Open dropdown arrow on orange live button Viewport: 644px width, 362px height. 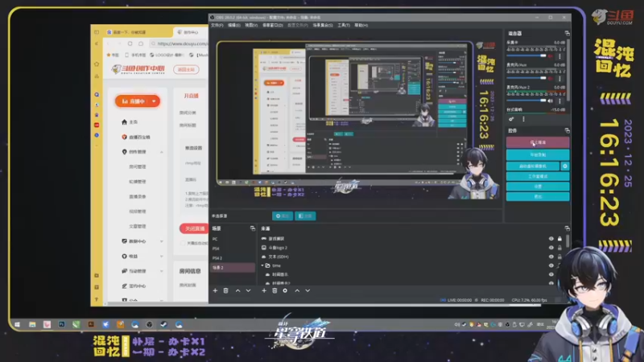click(x=154, y=101)
